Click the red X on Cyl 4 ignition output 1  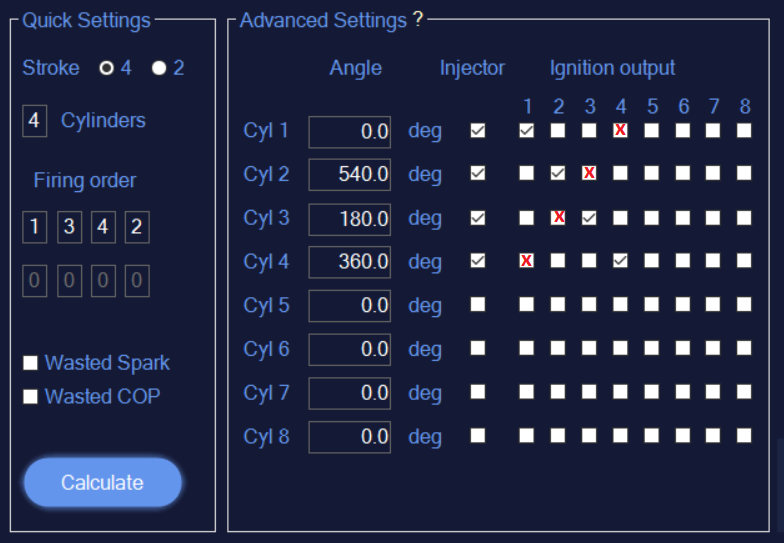[526, 260]
